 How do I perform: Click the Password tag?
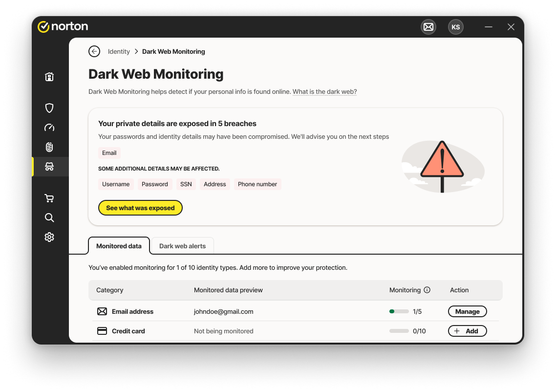pyautogui.click(x=154, y=184)
